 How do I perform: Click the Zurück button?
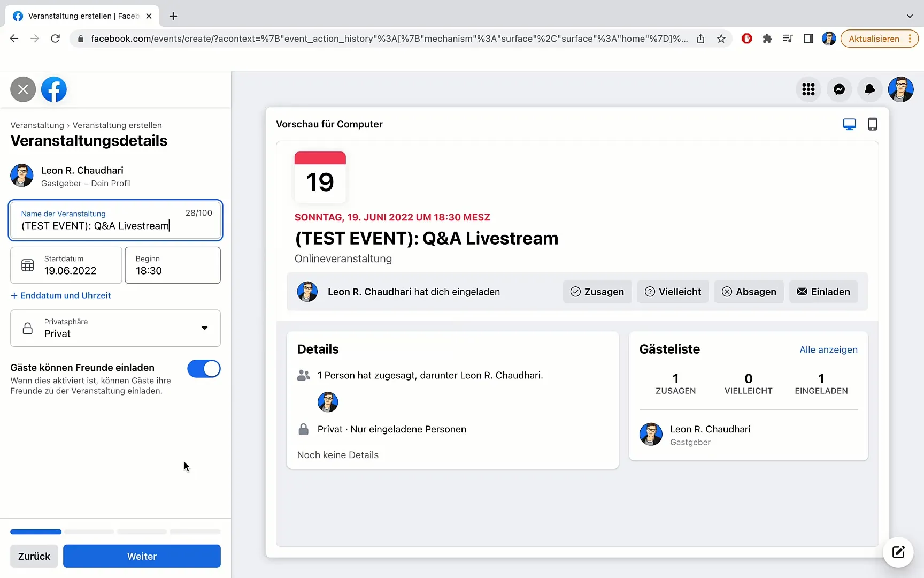[x=34, y=556]
